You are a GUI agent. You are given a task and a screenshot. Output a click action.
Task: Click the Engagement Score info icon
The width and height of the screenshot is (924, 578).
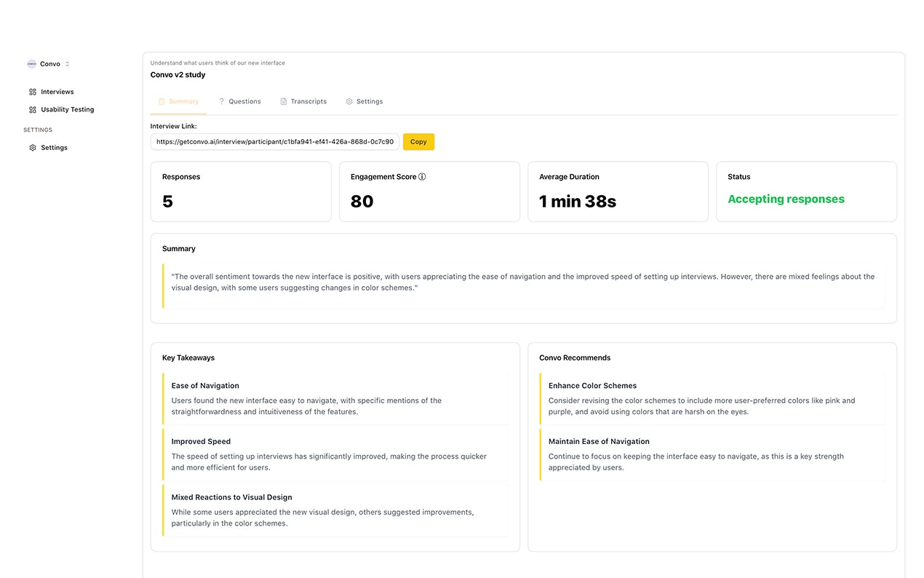point(422,177)
